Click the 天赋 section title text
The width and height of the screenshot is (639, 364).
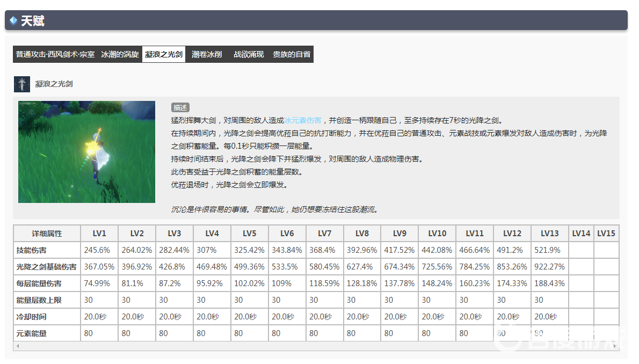[x=33, y=21]
